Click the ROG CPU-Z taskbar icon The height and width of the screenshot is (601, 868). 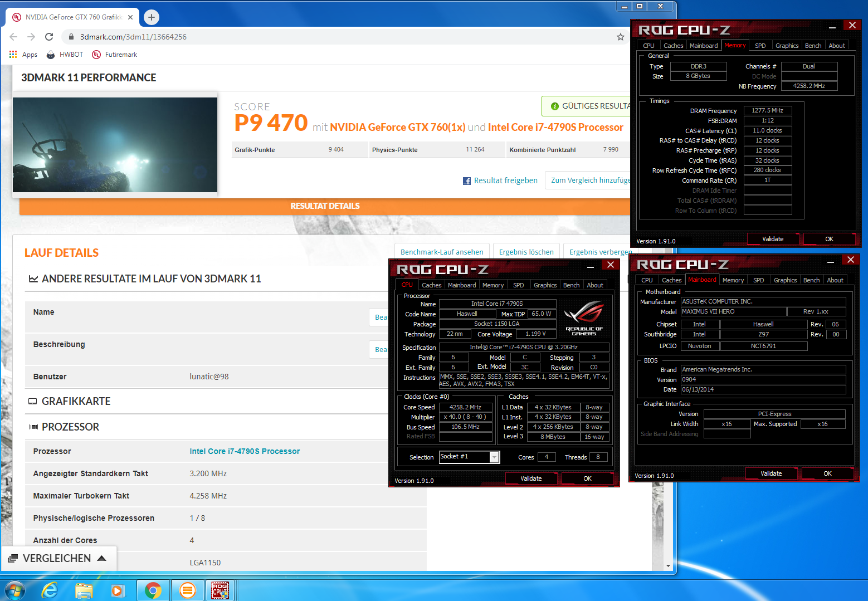pyautogui.click(x=220, y=590)
